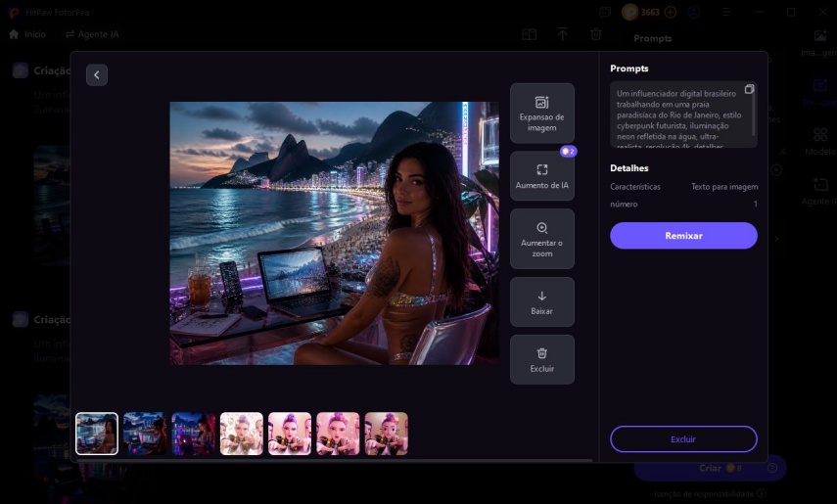
Task: Click the Aumento de IA upscale button
Action: click(541, 176)
